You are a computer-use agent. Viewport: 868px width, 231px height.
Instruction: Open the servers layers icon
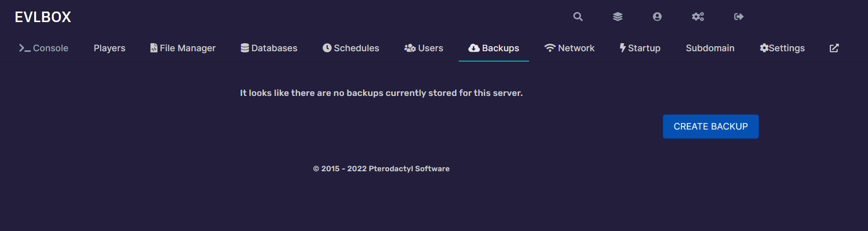[618, 17]
